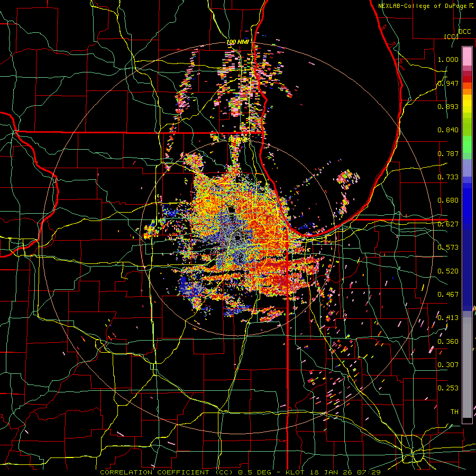This screenshot has width=476, height=476.
Task: Click the 0.413 scale value
Action: click(448, 318)
